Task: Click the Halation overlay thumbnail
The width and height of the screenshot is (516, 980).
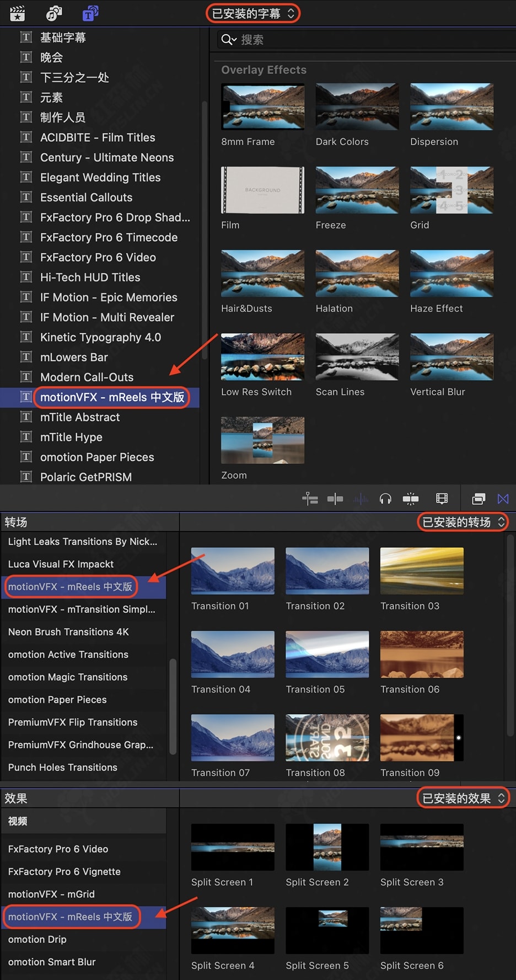Action: pos(357,273)
